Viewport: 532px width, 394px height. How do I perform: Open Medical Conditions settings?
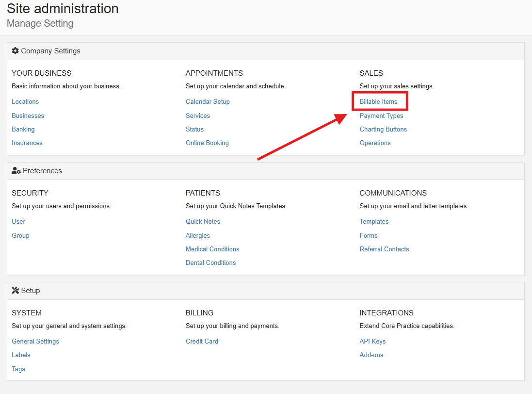tap(212, 249)
